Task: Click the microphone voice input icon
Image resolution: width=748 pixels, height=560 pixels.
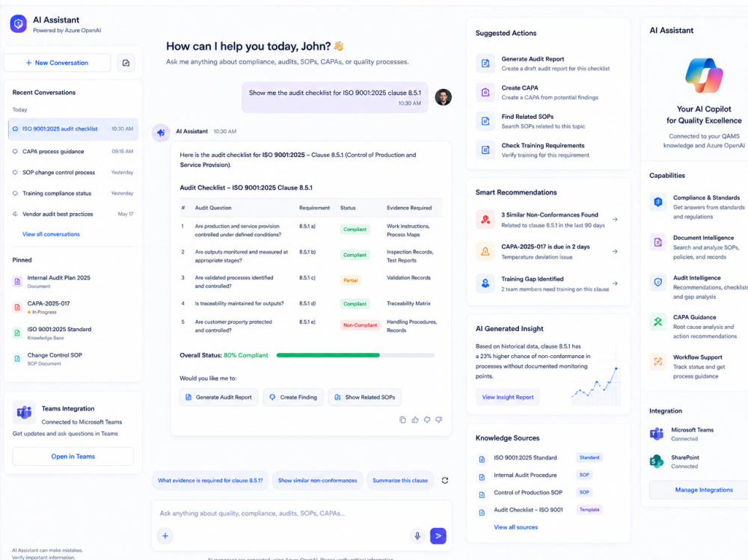Action: 417,536
